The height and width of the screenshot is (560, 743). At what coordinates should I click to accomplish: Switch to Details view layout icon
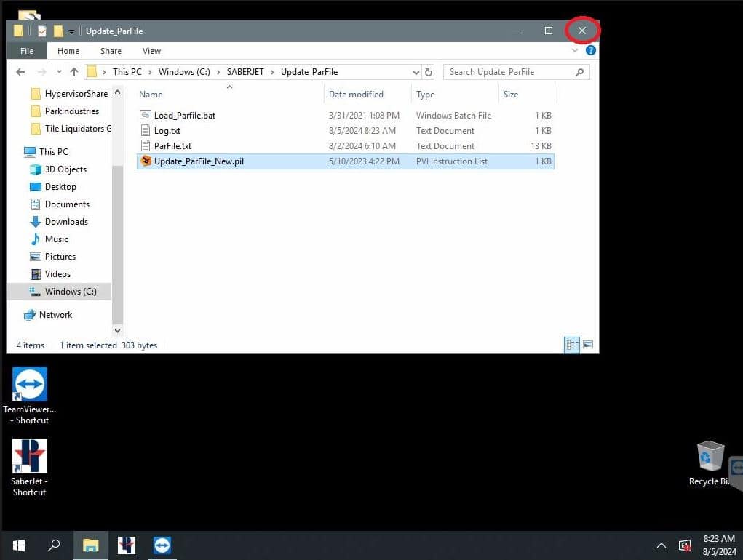click(x=572, y=345)
